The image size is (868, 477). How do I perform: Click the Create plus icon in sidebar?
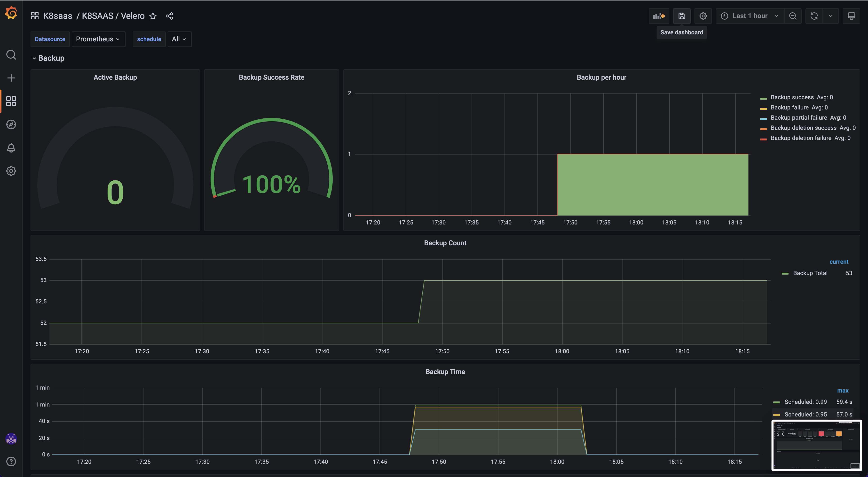click(11, 78)
